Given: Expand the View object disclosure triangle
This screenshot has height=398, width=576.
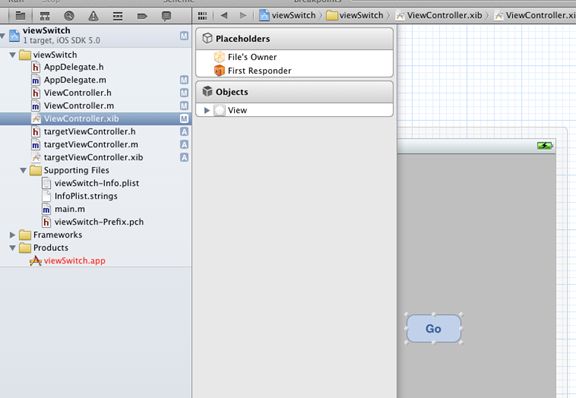Looking at the screenshot, I should [206, 110].
